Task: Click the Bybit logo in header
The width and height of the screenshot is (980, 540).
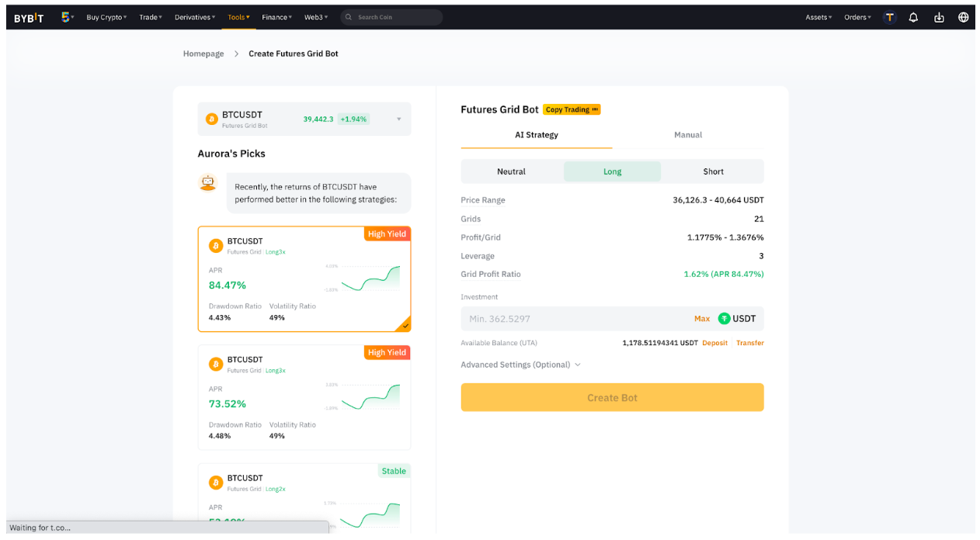Action: click(29, 17)
